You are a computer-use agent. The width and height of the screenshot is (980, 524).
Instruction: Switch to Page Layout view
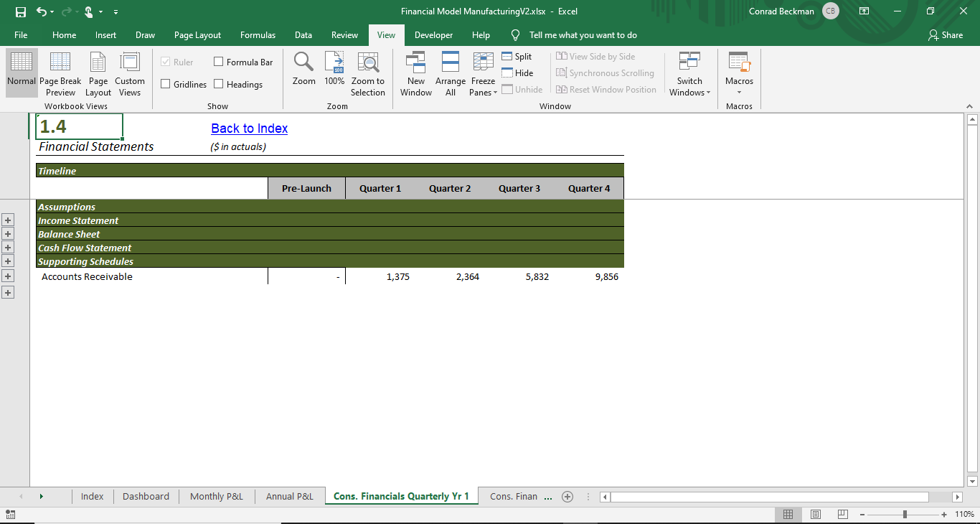point(98,73)
